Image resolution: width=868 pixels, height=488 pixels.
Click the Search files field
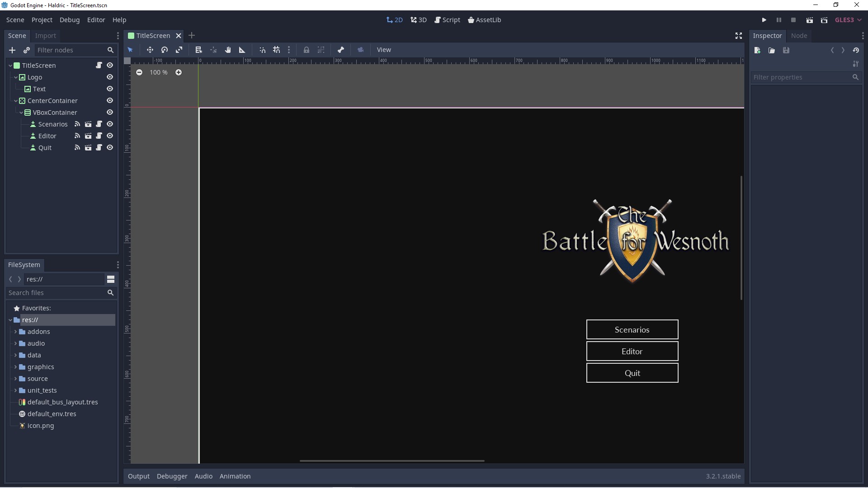tap(61, 293)
